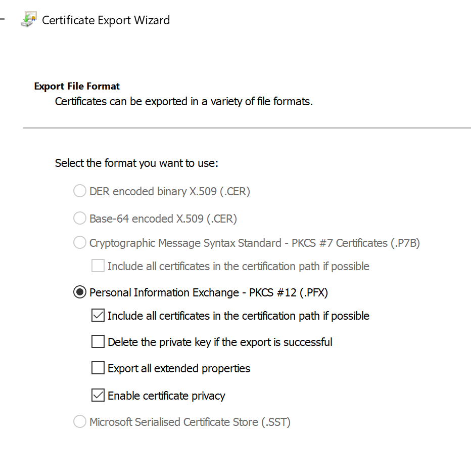Select Personal Information Exchange PKCS #12 radio
471x476 pixels.
(80, 292)
